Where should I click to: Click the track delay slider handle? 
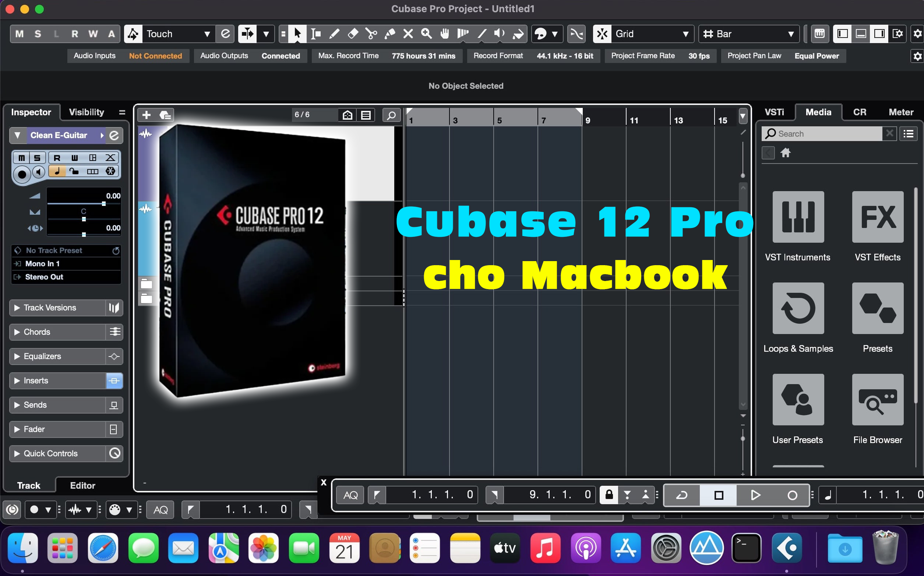point(84,235)
